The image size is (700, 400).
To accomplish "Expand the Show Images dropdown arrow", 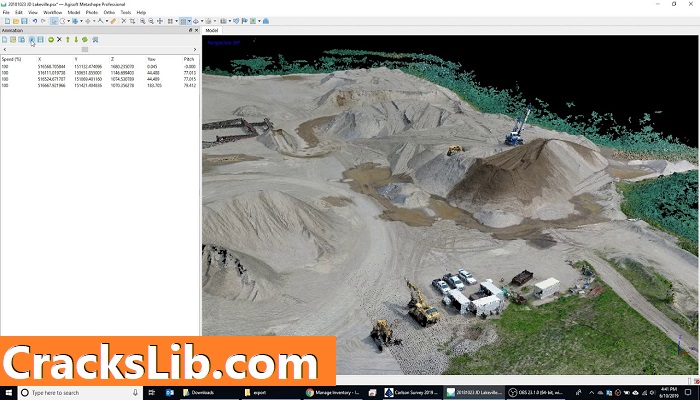I will click(259, 21).
